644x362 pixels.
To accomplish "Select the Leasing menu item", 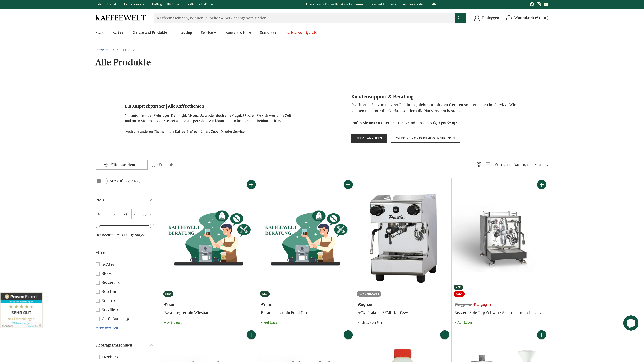I will tap(186, 32).
